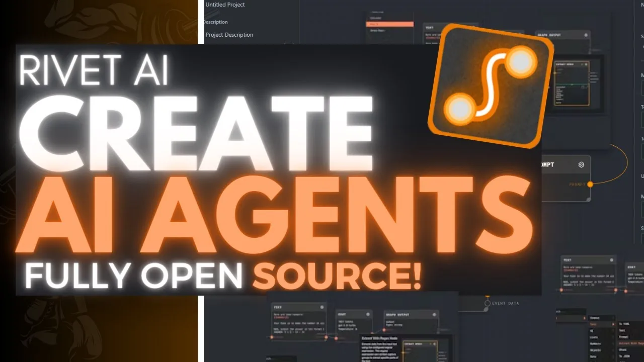This screenshot has height=362, width=644.
Task: Open gear on top Graph Output node
Action: click(x=586, y=35)
